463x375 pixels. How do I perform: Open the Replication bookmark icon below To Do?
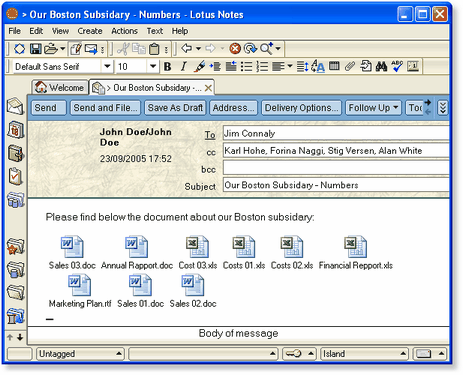15,199
